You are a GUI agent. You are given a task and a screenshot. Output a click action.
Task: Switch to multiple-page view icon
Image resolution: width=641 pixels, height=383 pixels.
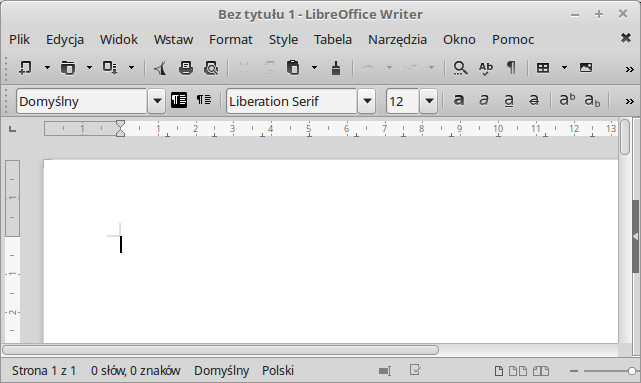point(518,371)
